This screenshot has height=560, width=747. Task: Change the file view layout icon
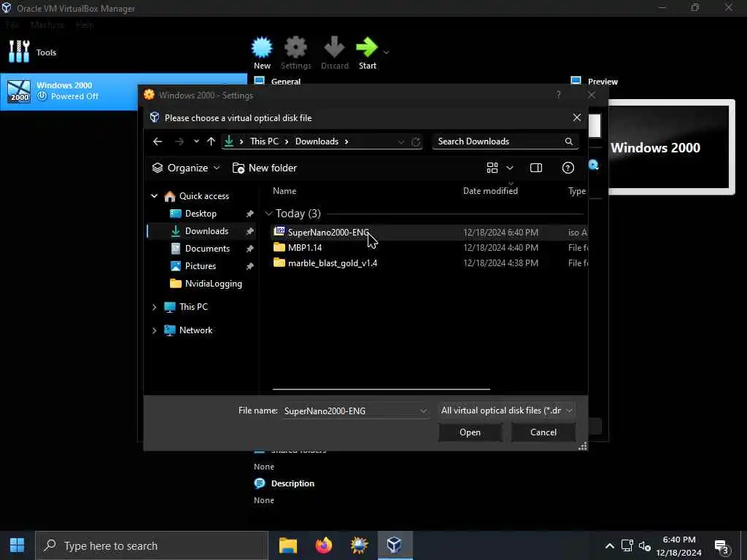[492, 168]
